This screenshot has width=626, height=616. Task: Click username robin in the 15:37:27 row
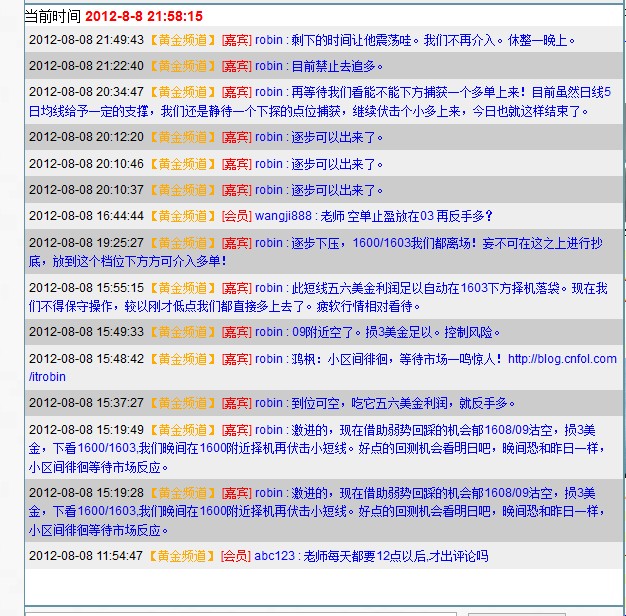269,403
